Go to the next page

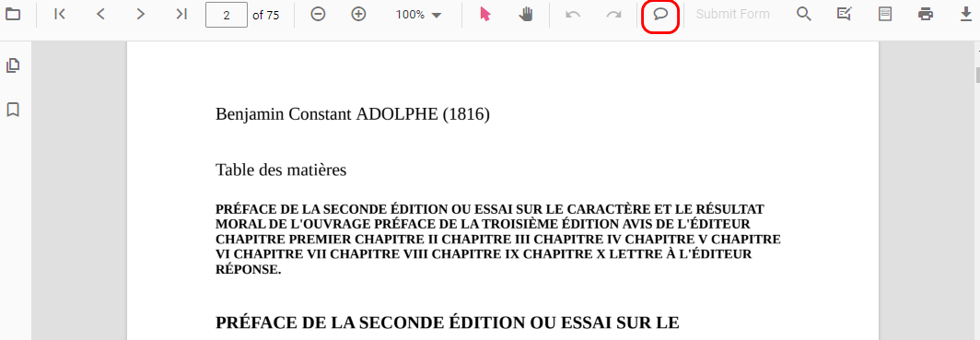point(141,14)
